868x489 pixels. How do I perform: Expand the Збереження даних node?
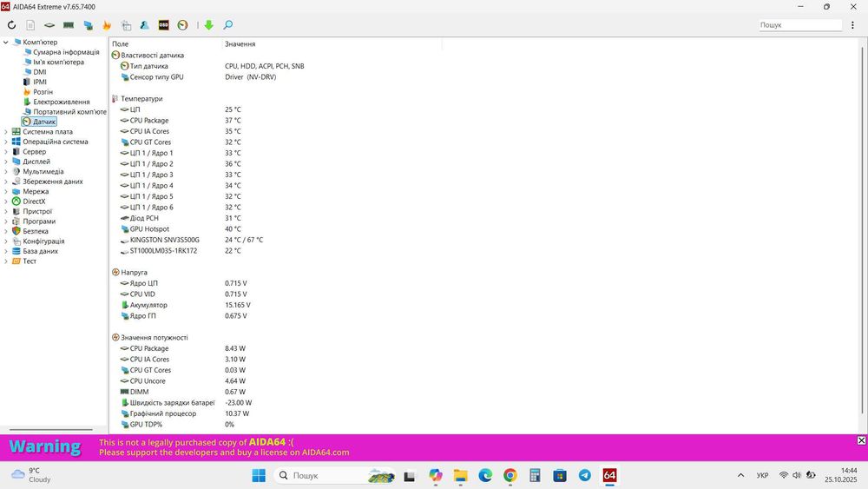pyautogui.click(x=5, y=182)
